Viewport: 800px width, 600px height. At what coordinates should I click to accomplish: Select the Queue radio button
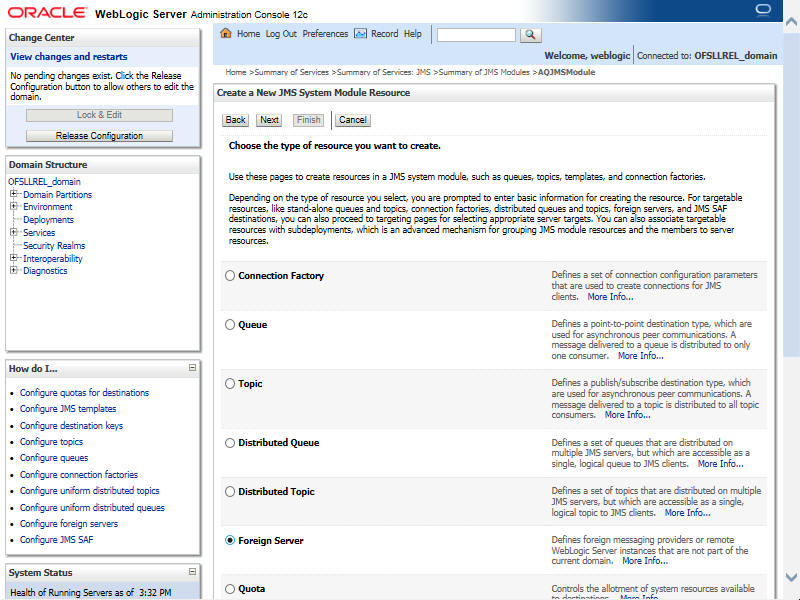(x=230, y=324)
